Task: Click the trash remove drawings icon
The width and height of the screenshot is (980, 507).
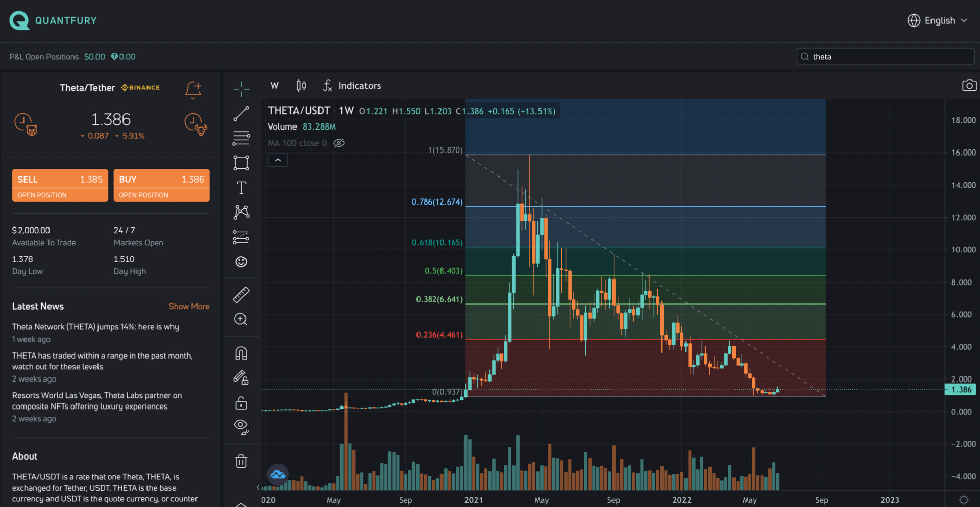Action: (x=241, y=461)
